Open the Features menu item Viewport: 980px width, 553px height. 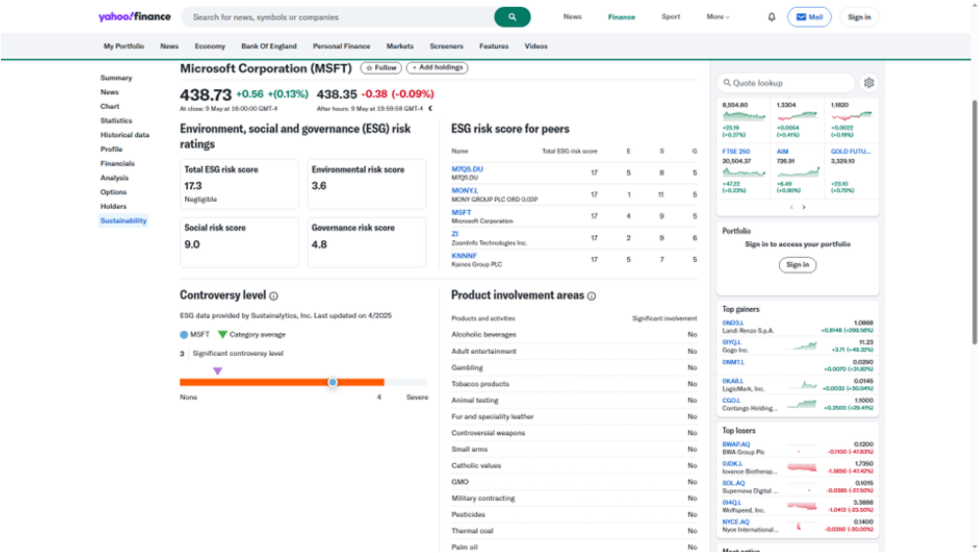(494, 46)
